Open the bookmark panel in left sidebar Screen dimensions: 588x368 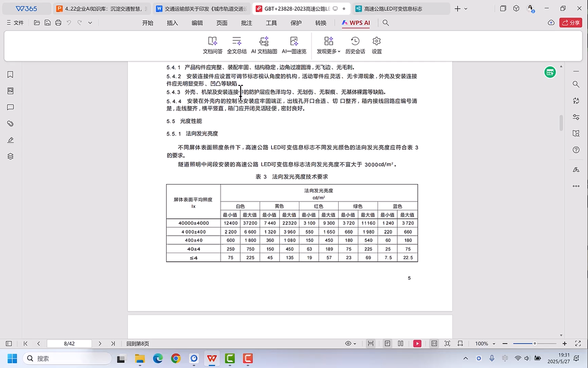click(x=10, y=75)
